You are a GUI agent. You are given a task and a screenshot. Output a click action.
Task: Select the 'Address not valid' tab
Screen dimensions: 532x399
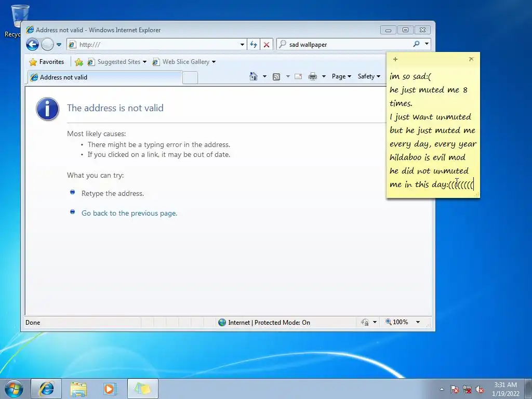pyautogui.click(x=104, y=77)
